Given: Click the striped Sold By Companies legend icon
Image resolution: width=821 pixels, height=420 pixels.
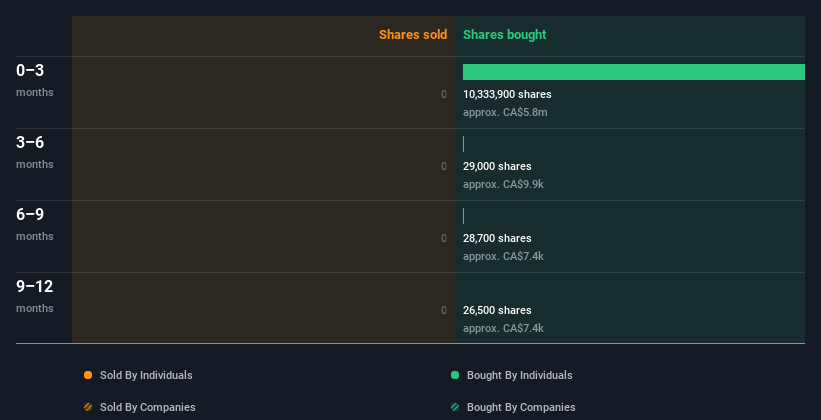Looking at the screenshot, I should point(88,407).
